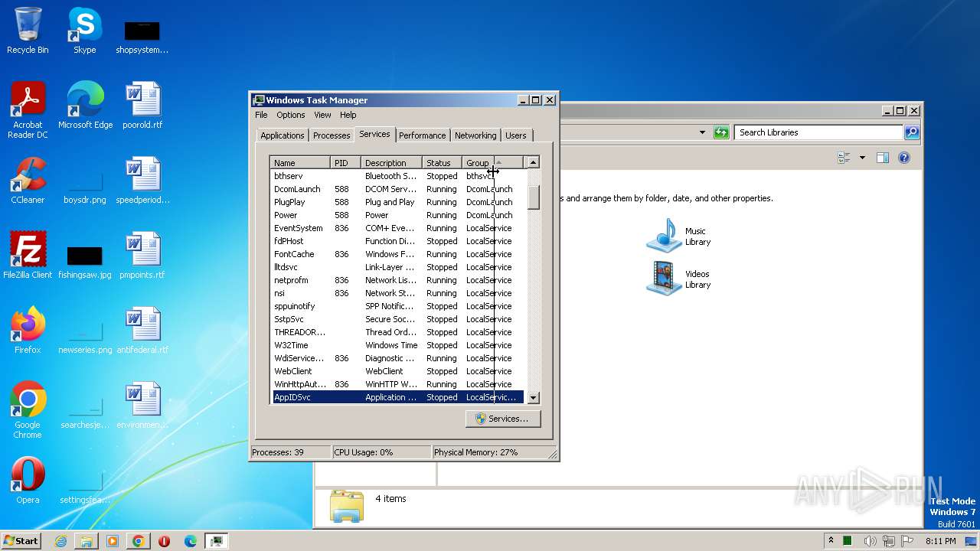Select the PlugPlay service row
The height and width of the screenshot is (551, 980).
click(x=398, y=202)
